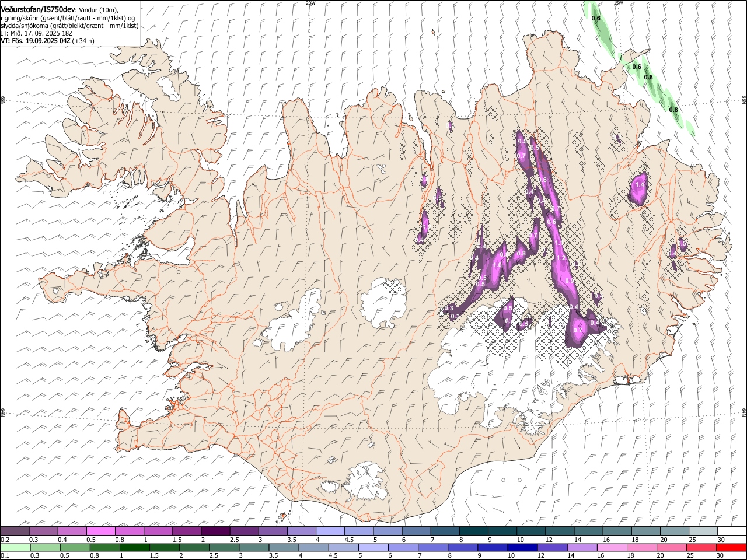This screenshot has width=747, height=560.
Task: Click the slydda/snjókoma legend description line
Action: [x=69, y=26]
